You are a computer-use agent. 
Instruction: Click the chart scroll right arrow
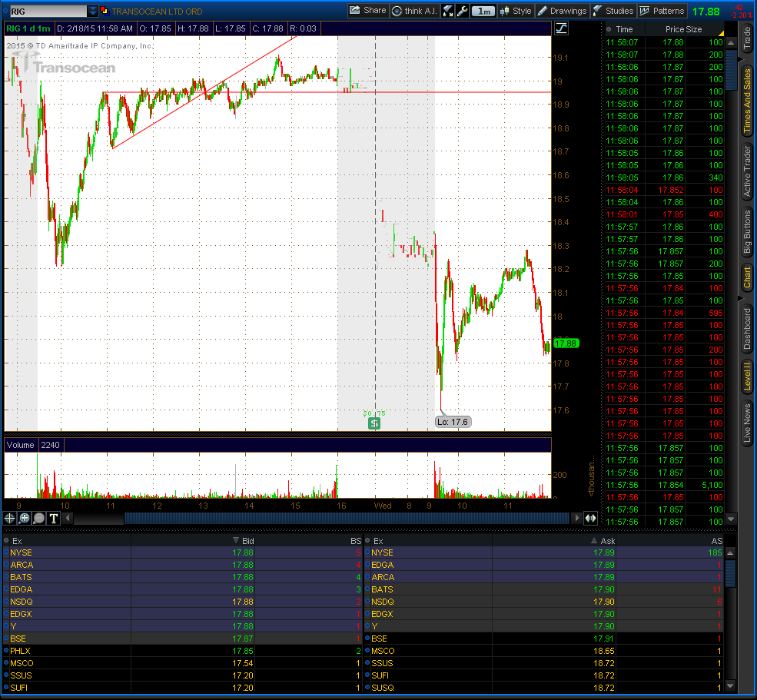click(576, 518)
